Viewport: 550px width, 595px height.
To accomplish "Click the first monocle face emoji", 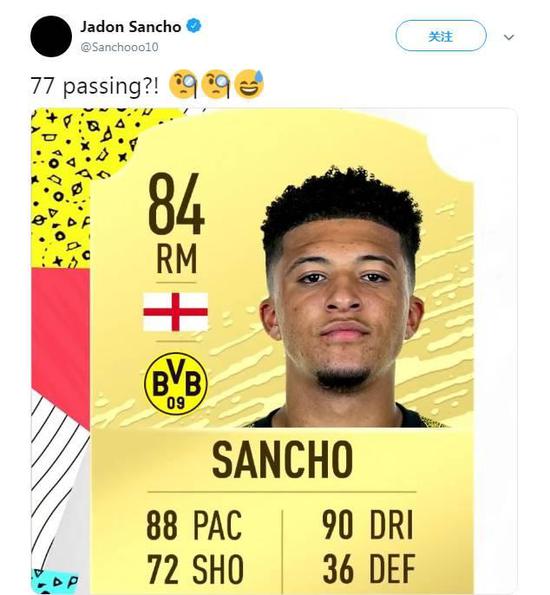I will [184, 84].
